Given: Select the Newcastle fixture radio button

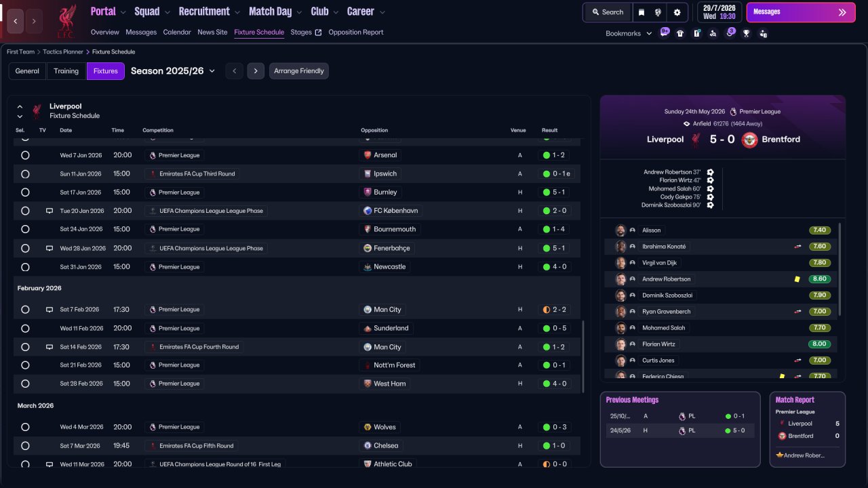Looking at the screenshot, I should click(x=25, y=267).
